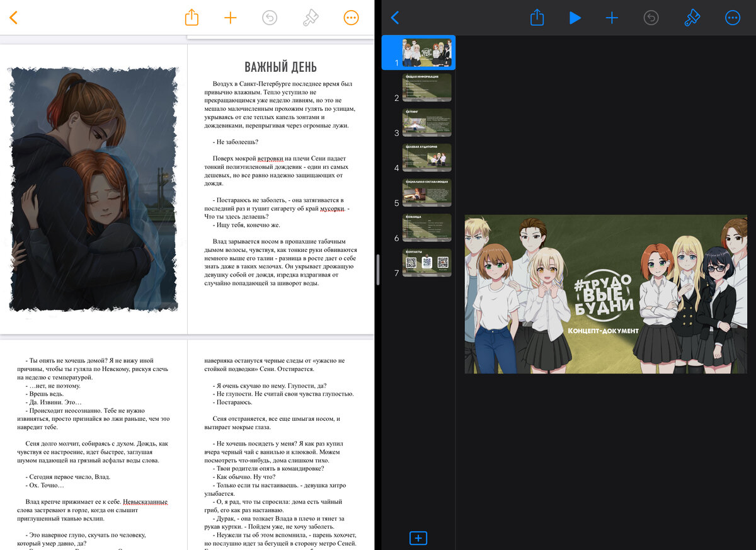
Task: Tap the underlined word 'Невысказанные'
Action: point(145,502)
